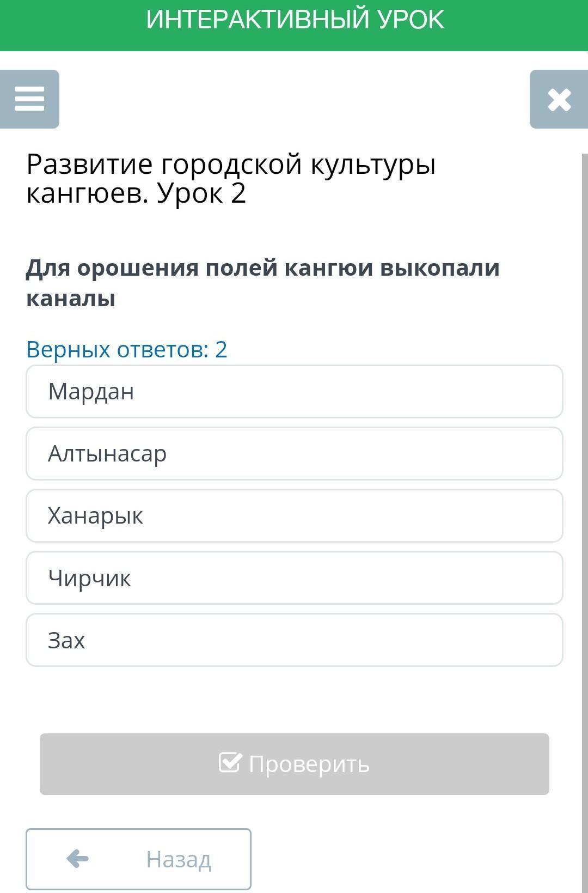Mark the Зах answer option
The width and height of the screenshot is (588, 893).
294,640
